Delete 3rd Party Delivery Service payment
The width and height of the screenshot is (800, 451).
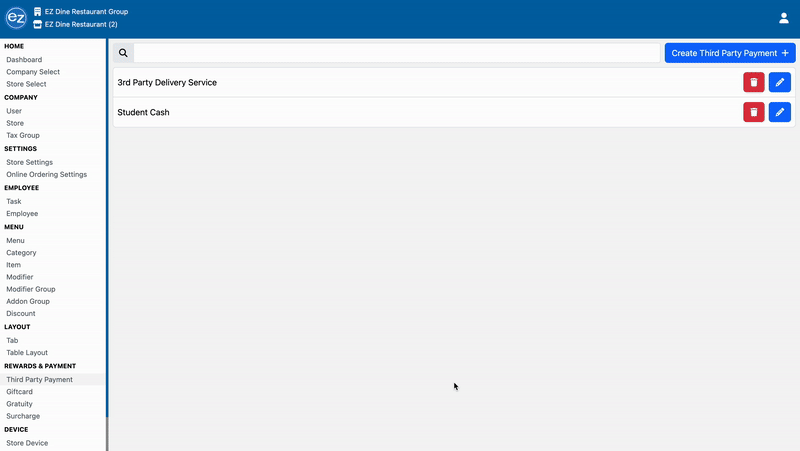point(754,82)
